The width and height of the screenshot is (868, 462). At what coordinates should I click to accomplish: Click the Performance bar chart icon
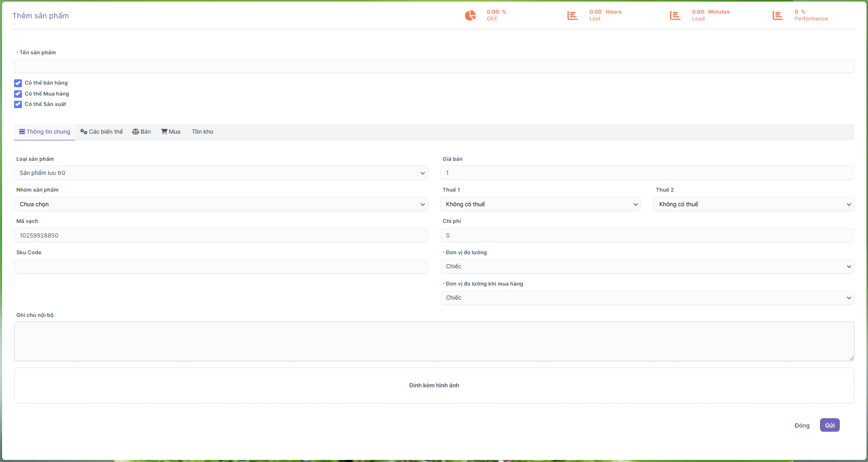point(778,16)
